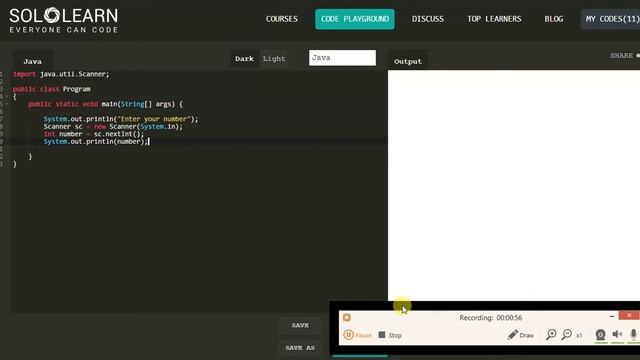Click the recorder app icon

(x=347, y=318)
